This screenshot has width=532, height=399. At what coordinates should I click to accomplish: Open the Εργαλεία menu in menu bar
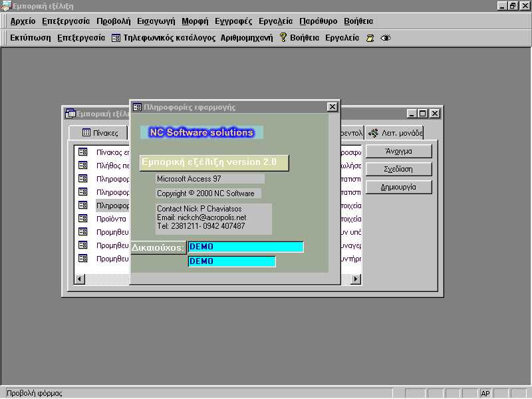click(275, 21)
